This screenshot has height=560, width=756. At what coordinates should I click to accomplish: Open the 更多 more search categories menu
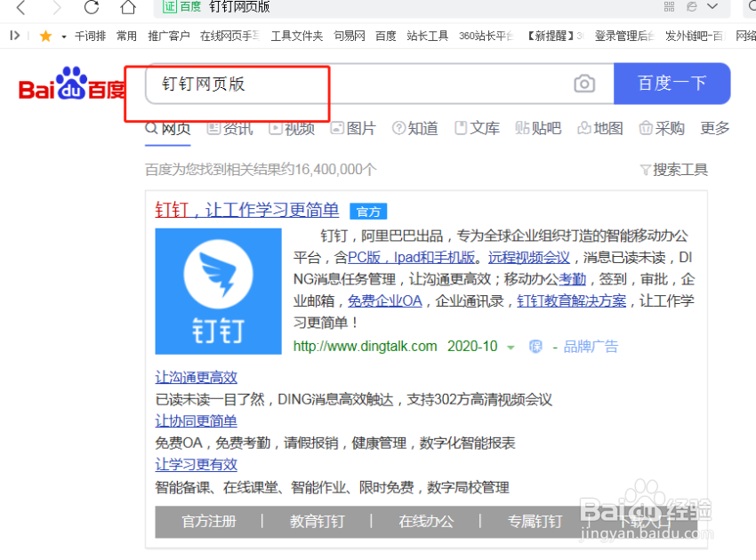[714, 128]
